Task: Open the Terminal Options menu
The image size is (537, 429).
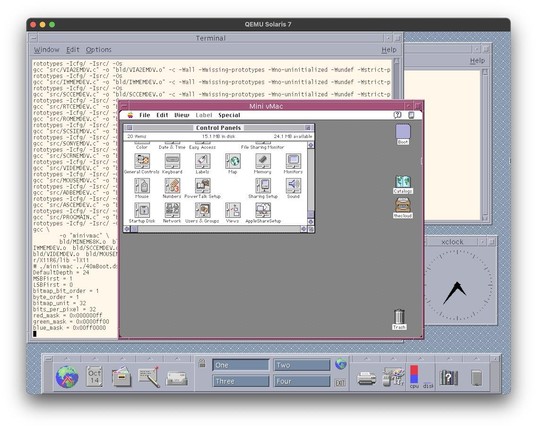Action: pos(99,50)
